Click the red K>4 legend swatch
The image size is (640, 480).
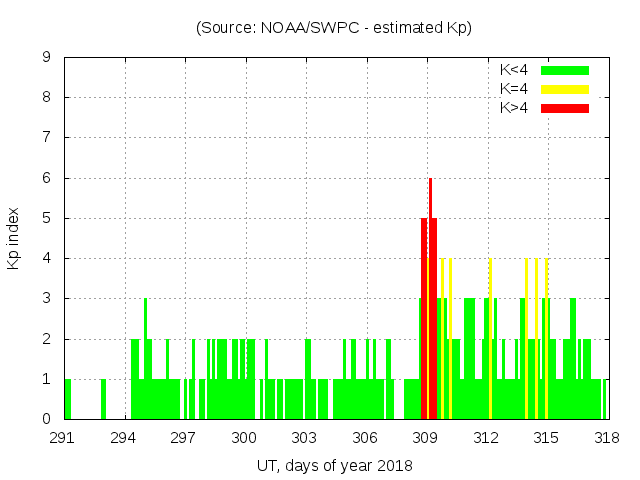pyautogui.click(x=565, y=108)
